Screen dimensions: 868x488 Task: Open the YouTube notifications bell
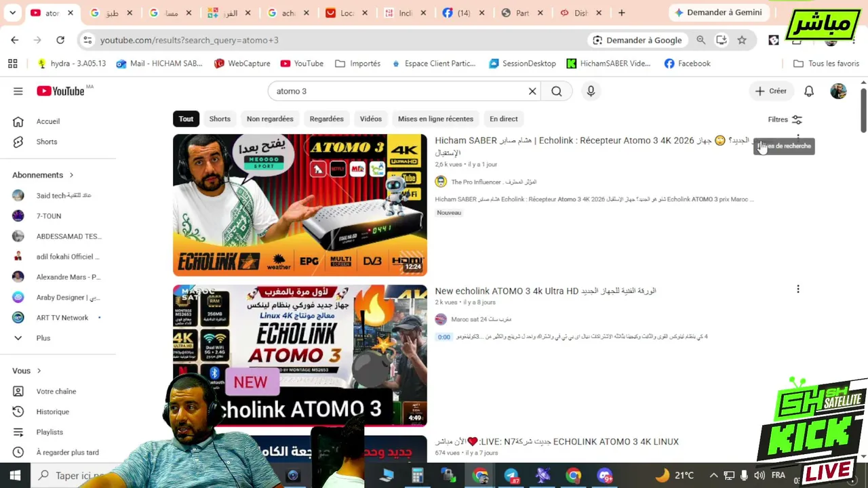(x=809, y=91)
